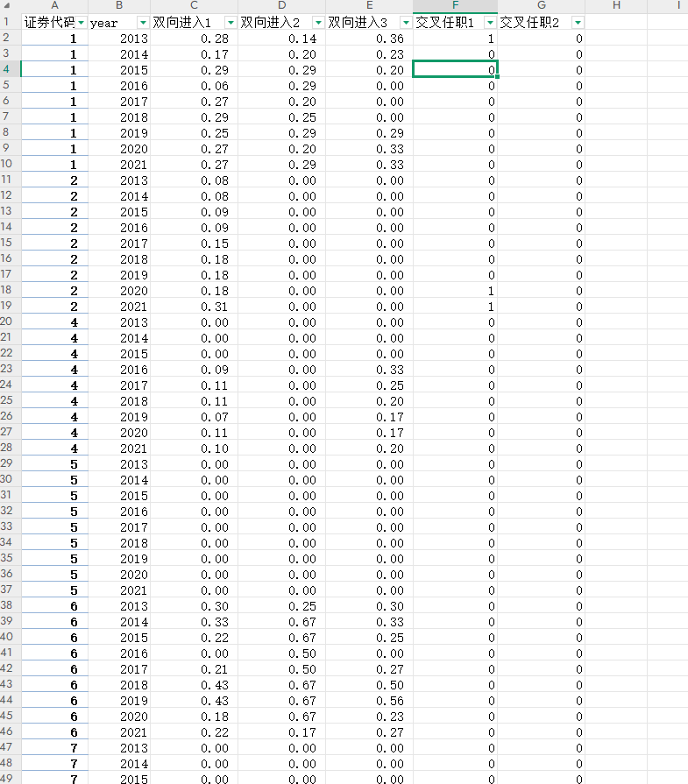
Task: Select column H header
Action: (616, 5)
